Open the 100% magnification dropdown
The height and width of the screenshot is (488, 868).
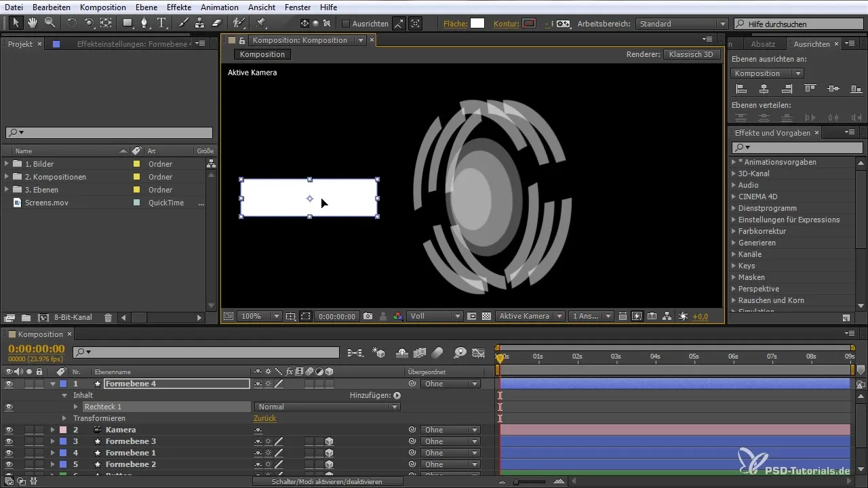pos(260,316)
